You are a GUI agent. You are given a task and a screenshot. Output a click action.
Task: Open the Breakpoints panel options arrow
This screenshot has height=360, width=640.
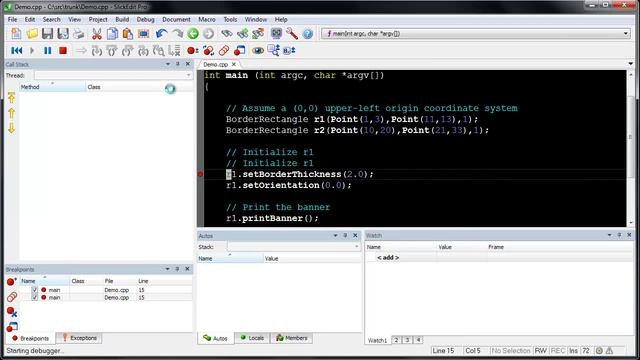(x=167, y=269)
